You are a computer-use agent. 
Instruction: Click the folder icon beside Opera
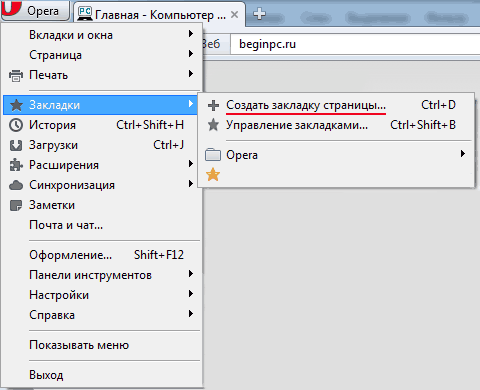point(213,155)
